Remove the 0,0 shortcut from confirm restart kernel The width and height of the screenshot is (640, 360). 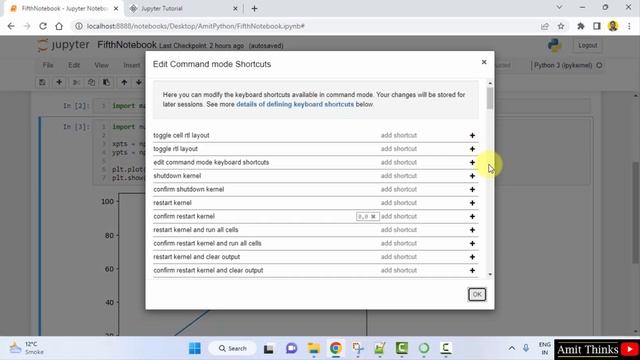pyautogui.click(x=373, y=217)
